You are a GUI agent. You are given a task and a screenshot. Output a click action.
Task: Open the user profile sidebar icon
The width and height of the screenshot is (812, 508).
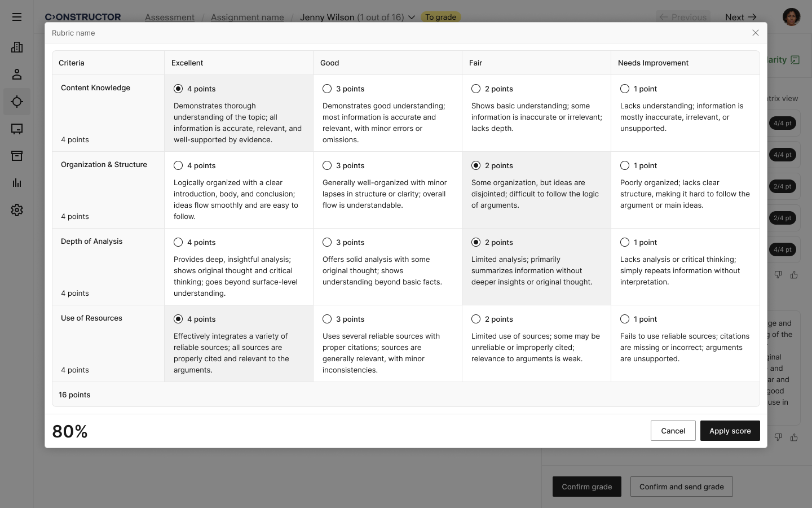click(17, 75)
